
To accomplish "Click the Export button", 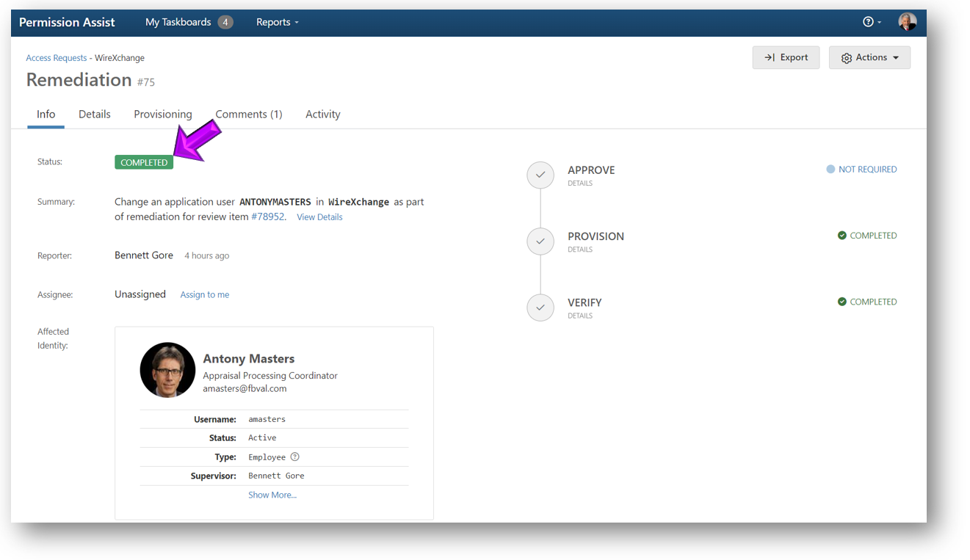I will click(786, 57).
